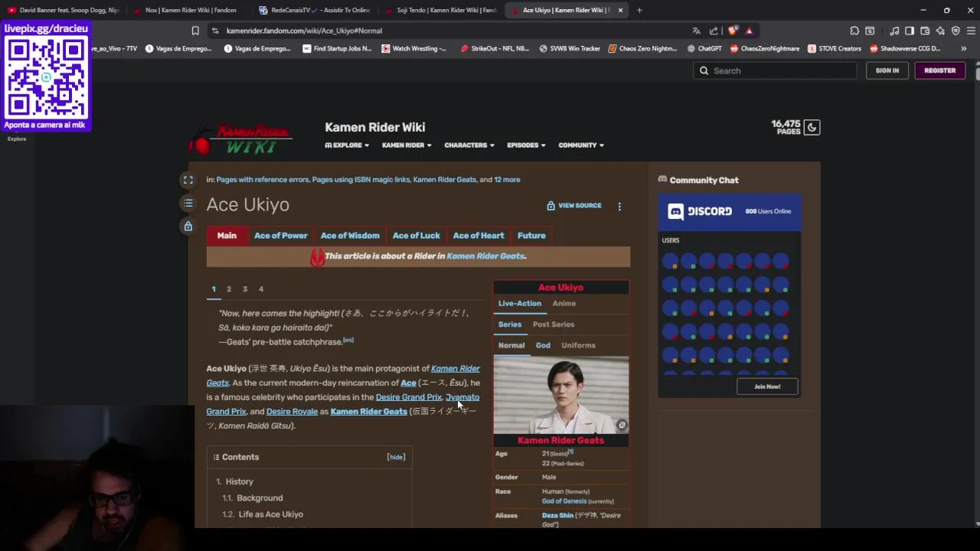980x551 pixels.
Task: Click the Discord logo banner
Action: (x=700, y=211)
